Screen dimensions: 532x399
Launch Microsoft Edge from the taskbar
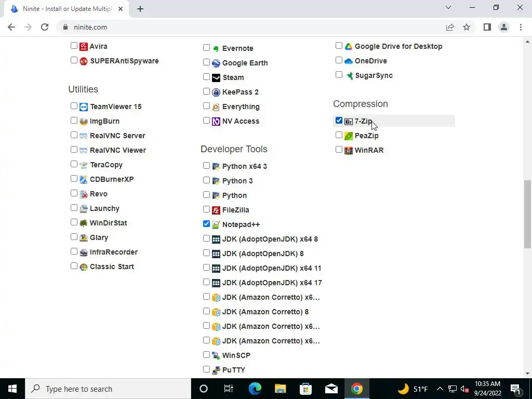[x=255, y=389]
